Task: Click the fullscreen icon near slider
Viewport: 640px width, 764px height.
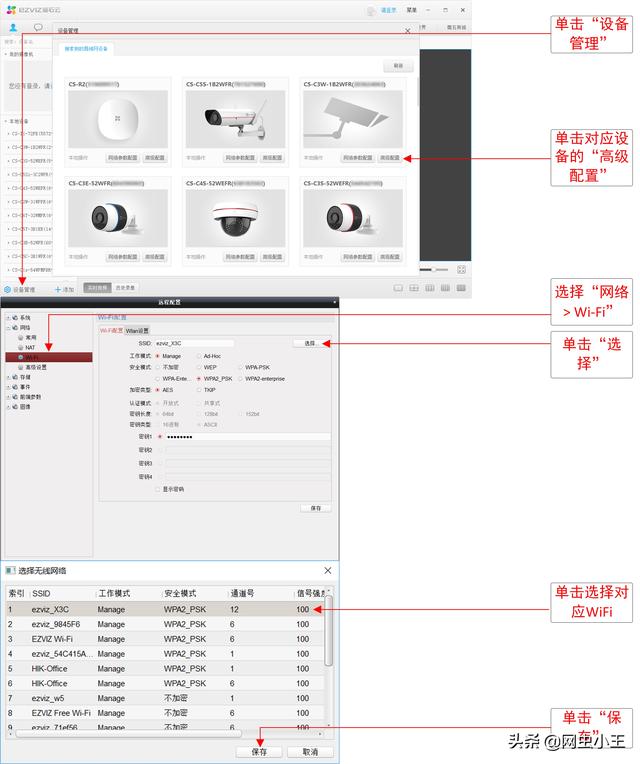Action: [x=461, y=269]
